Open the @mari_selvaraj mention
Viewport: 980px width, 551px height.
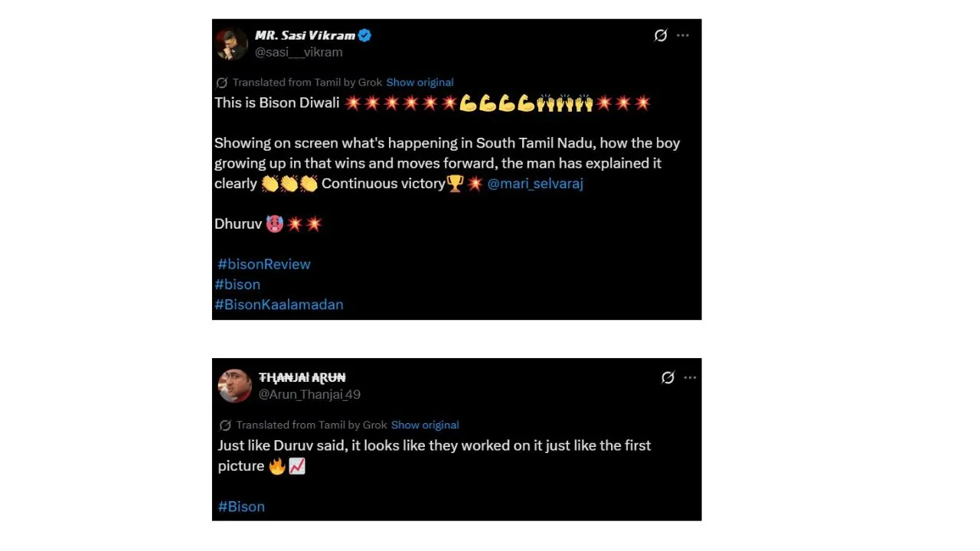click(x=535, y=184)
